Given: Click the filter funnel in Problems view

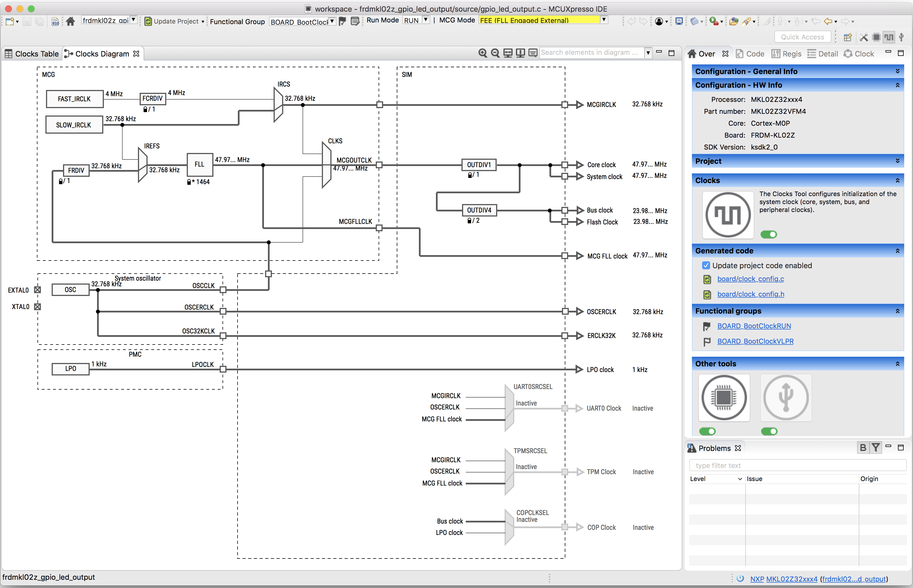Looking at the screenshot, I should coord(876,448).
